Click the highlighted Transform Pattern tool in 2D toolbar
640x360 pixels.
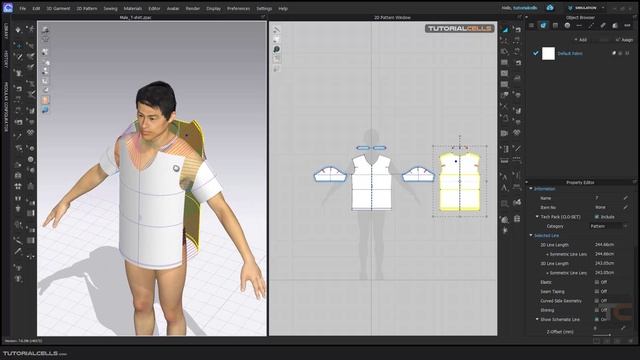point(505,29)
